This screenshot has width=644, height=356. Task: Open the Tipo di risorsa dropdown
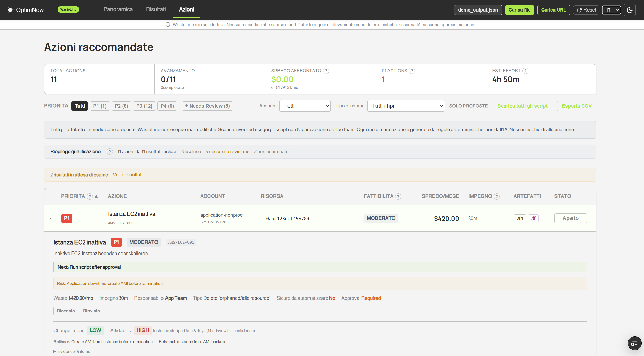click(x=406, y=106)
